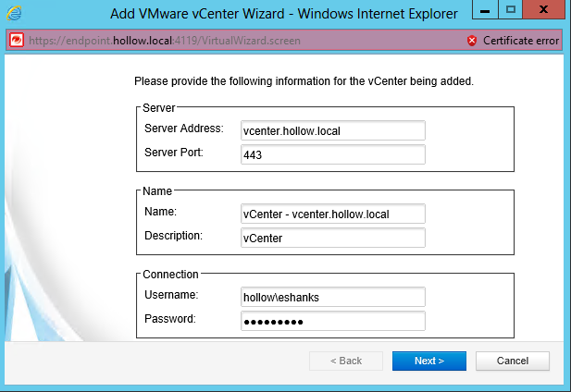Click the red site icon beside the URL
The image size is (571, 392).
(x=16, y=41)
